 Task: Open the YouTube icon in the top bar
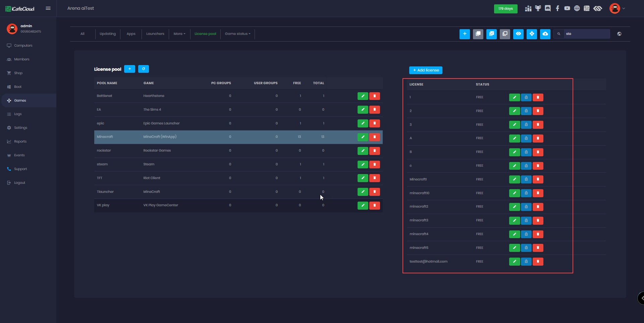point(567,8)
